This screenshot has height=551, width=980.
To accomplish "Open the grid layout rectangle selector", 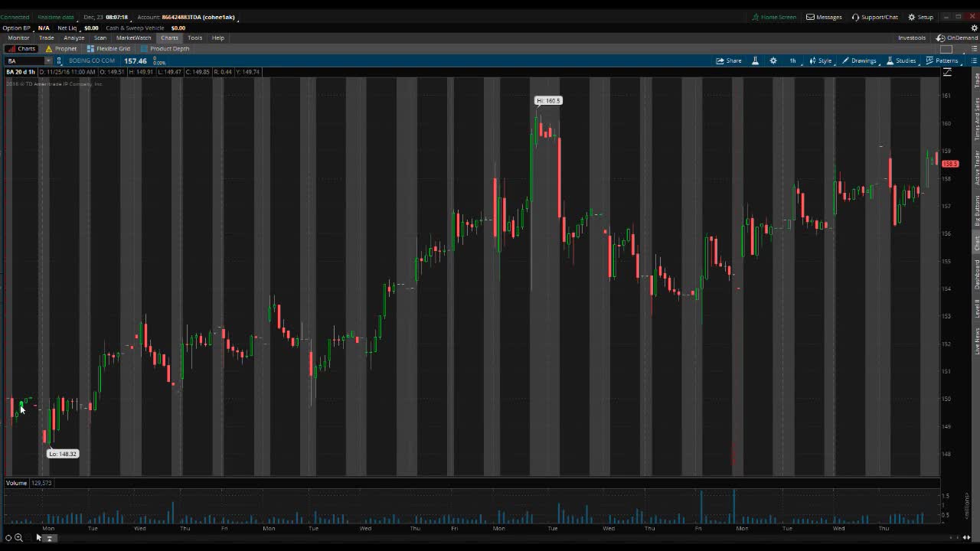I will coord(946,49).
